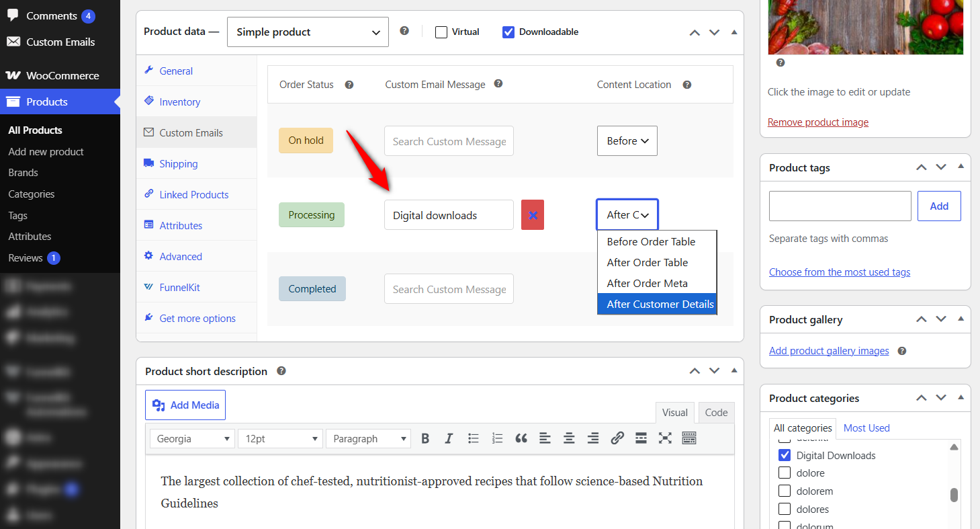
Task: Open Custom Emails in sidebar
Action: click(60, 42)
